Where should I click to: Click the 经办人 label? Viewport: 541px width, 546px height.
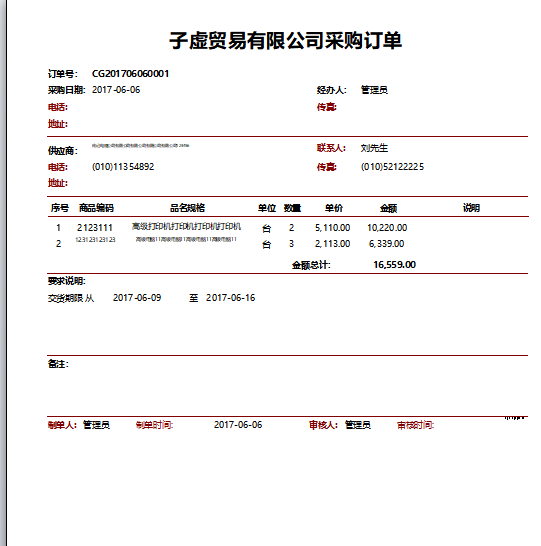pos(331,90)
